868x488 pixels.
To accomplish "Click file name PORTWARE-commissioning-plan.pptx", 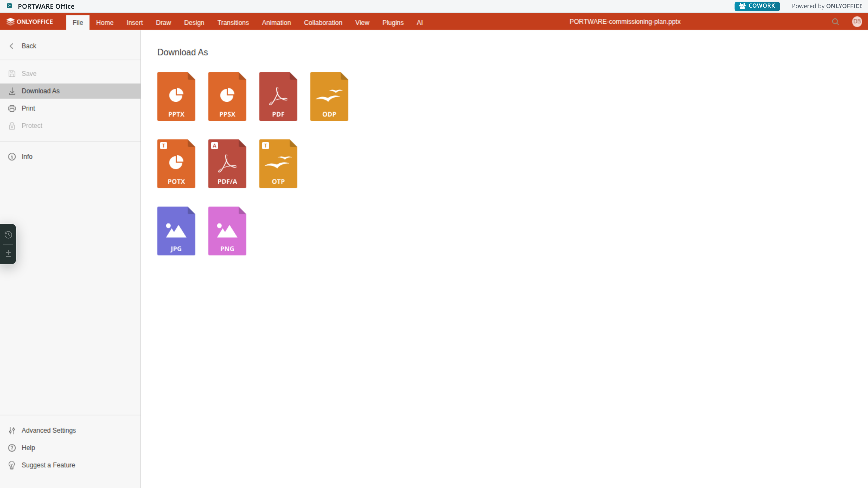I will [x=625, y=22].
